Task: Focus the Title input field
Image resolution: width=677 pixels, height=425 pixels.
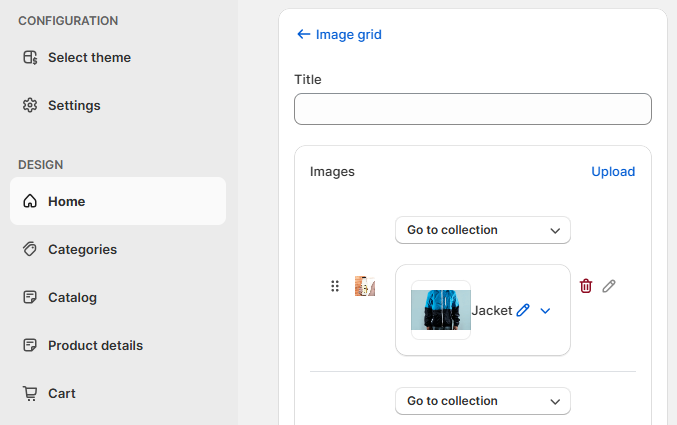Action: coord(473,109)
